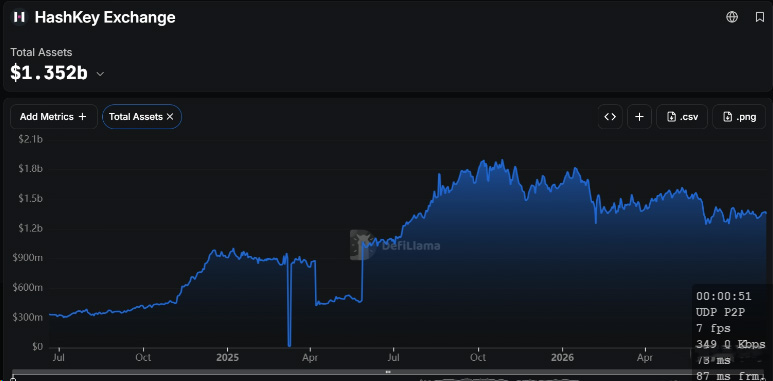Click the HashKey Exchange logo icon
This screenshot has width=773, height=381.
pos(19,17)
